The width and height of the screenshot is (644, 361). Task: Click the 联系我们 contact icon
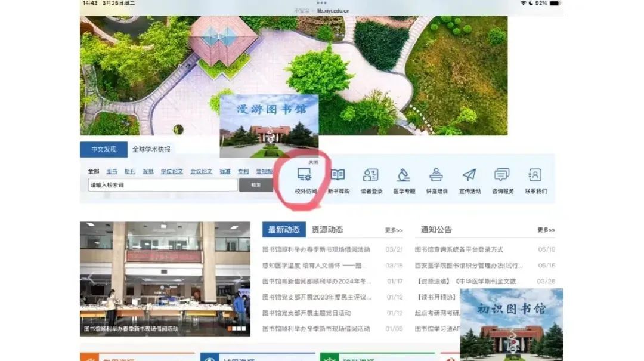(x=535, y=180)
